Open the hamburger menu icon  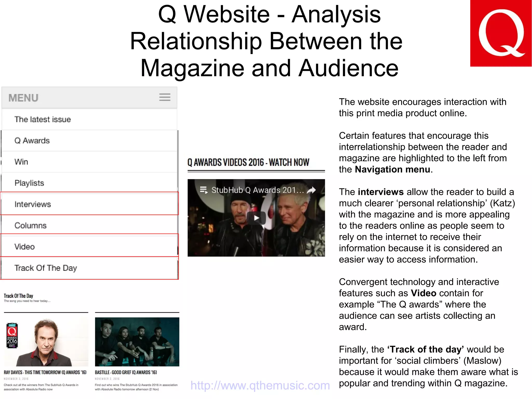point(165,97)
